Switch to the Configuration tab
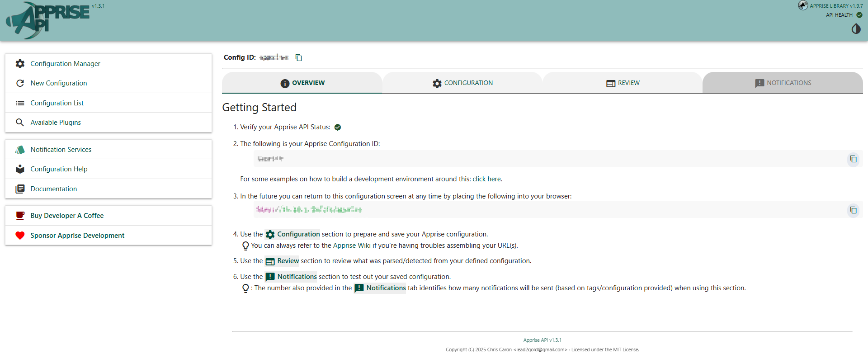Viewport: 868px width, 359px height. pyautogui.click(x=462, y=83)
